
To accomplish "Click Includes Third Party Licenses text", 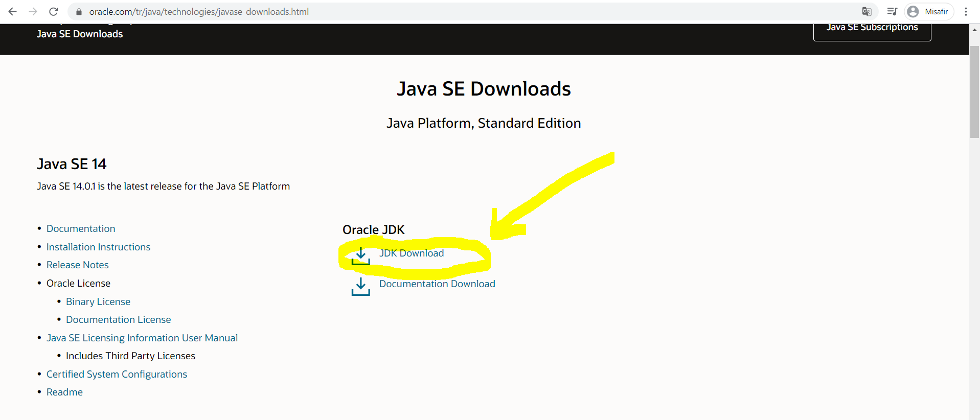I will click(x=130, y=356).
